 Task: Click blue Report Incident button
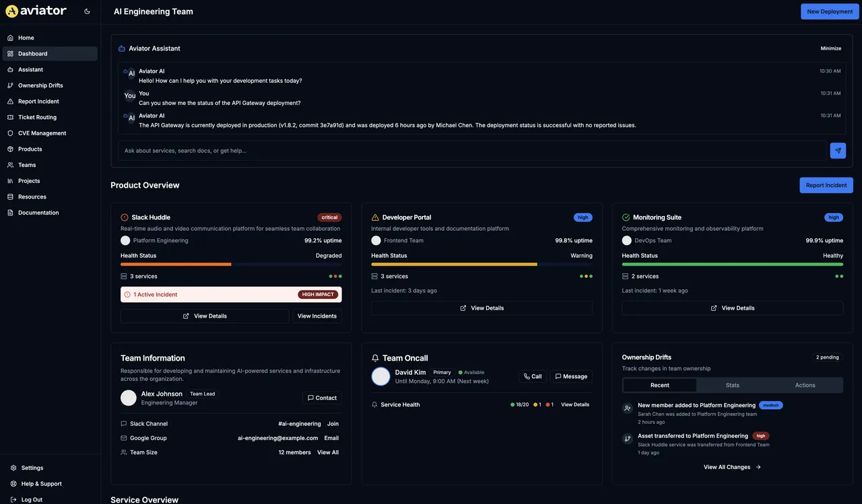pyautogui.click(x=826, y=185)
